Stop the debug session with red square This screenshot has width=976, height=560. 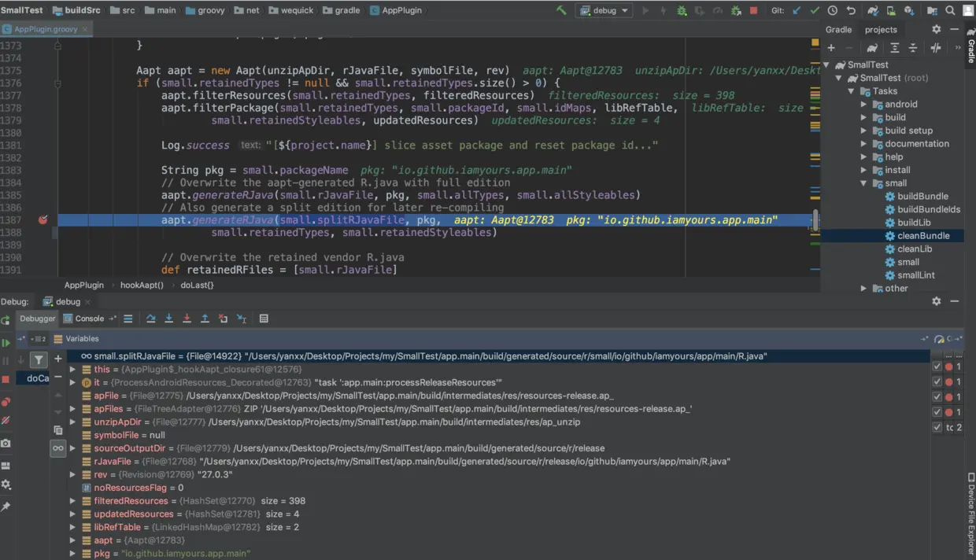click(753, 10)
